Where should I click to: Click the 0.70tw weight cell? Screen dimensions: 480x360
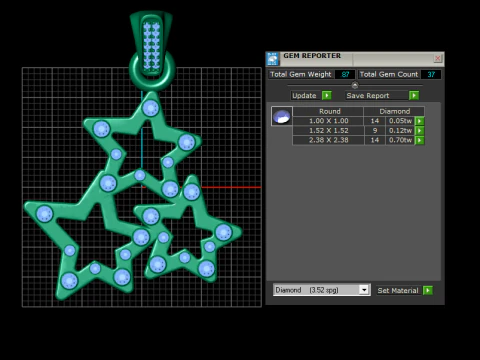coord(400,140)
